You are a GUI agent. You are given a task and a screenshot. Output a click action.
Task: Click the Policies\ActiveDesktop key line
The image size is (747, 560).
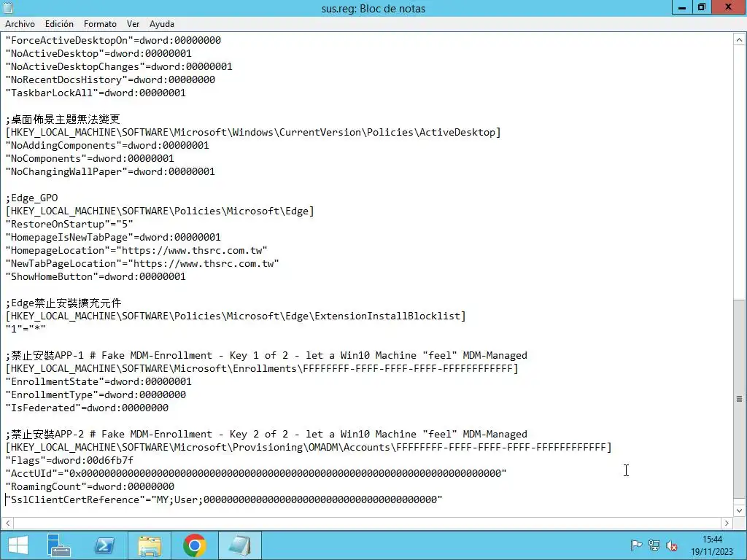click(253, 133)
